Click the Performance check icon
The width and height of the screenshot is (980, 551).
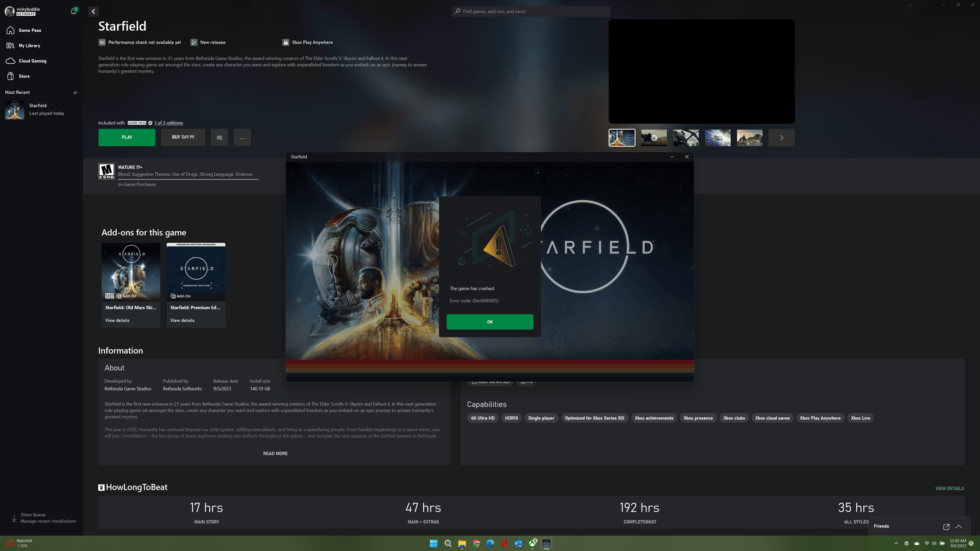click(102, 42)
